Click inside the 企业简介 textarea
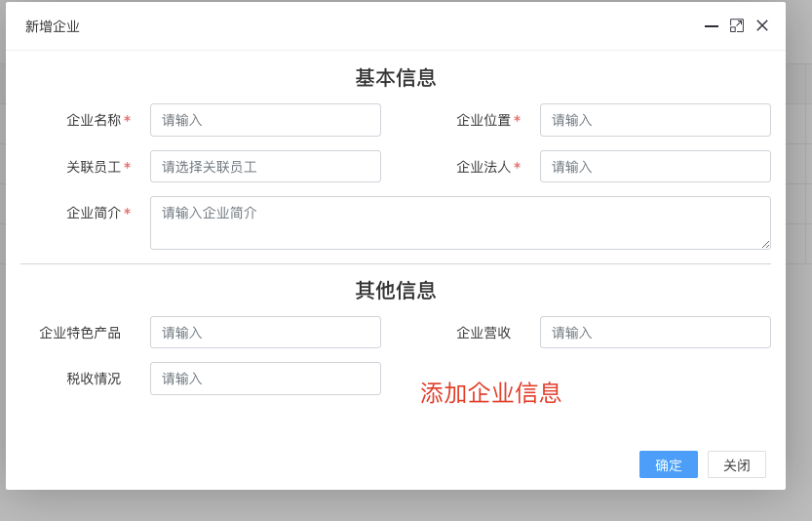Viewport: 812px width, 521px height. [460, 222]
